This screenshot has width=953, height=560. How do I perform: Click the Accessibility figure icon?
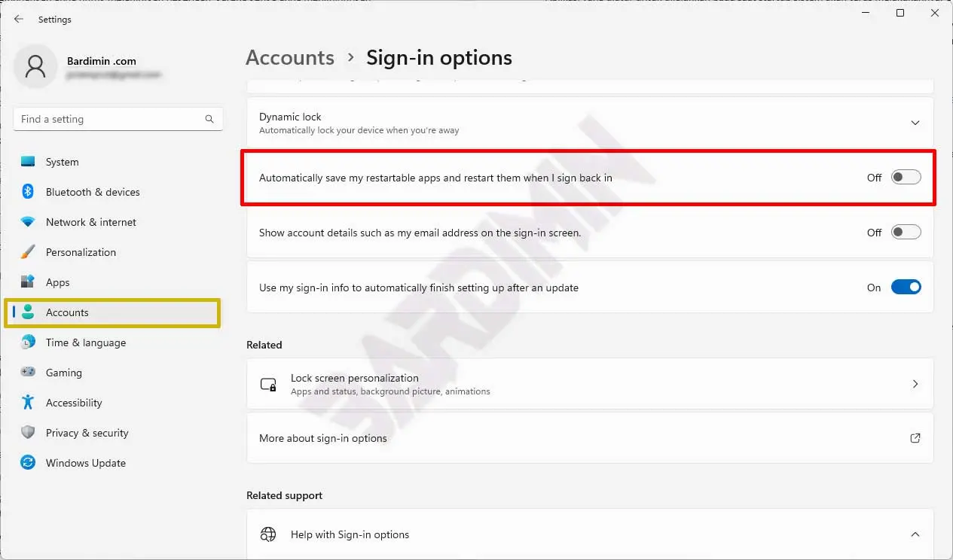(28, 403)
